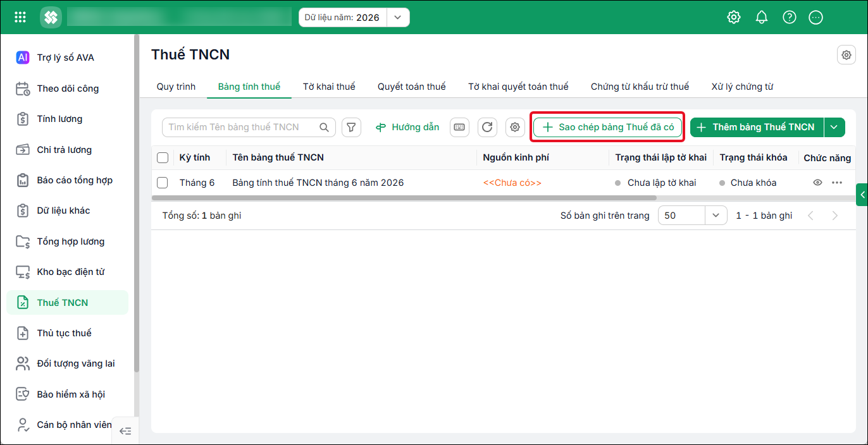Click the refresh icon in toolbar
This screenshot has height=445, width=868.
[487, 127]
